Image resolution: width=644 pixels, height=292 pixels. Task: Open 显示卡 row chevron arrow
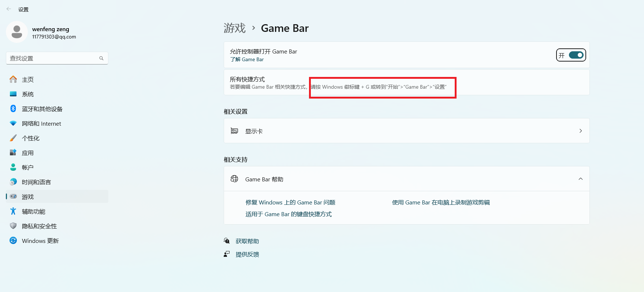[x=581, y=131]
